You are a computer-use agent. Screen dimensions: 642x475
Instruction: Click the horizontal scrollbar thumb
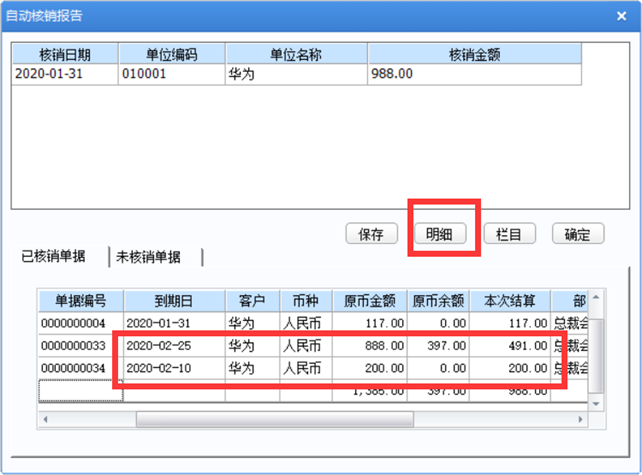tap(275, 419)
